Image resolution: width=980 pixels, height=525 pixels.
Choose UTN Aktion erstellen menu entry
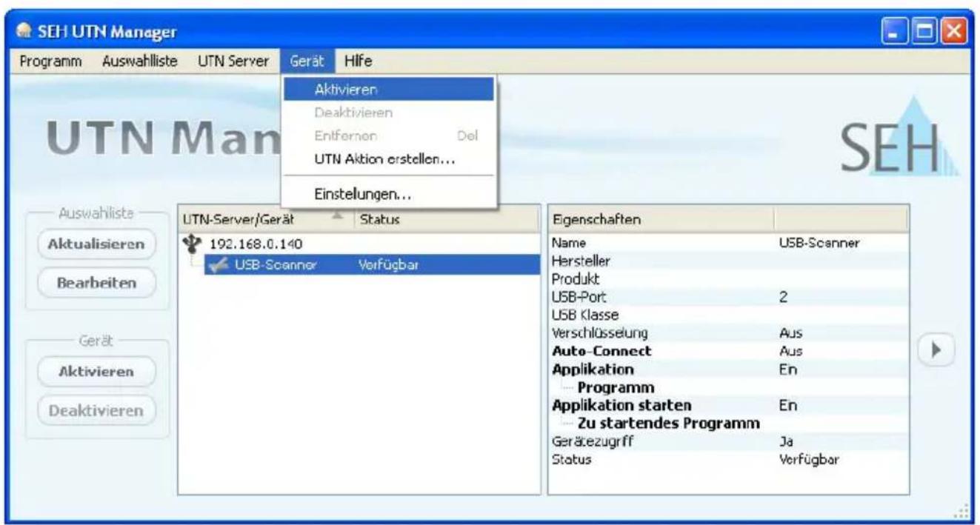pyautogui.click(x=388, y=158)
